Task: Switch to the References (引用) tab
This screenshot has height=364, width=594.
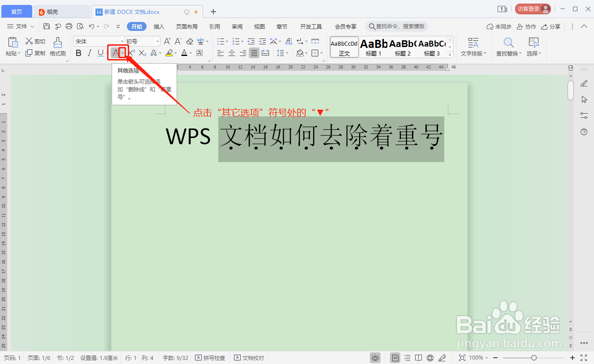Action: click(x=215, y=26)
